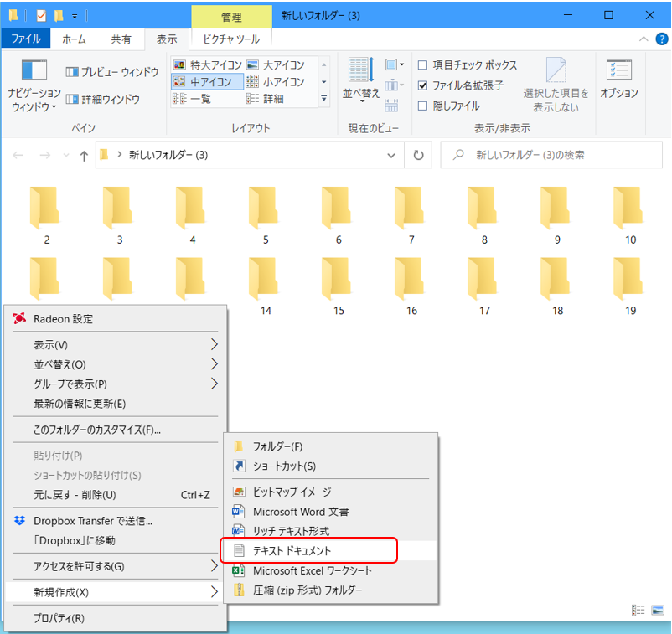Choose ショートカット(S) in New submenu
Viewport: 672px width, 634px height.
coord(331,466)
